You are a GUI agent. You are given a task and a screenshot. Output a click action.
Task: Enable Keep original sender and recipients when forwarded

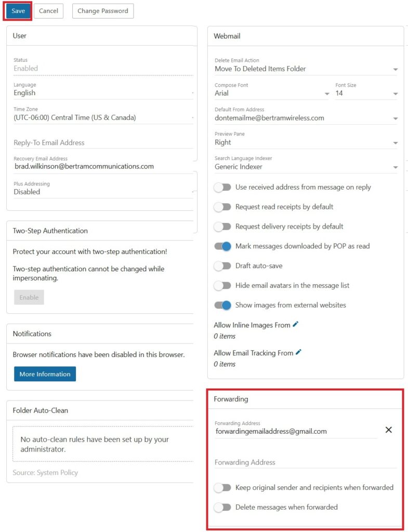[222, 488]
